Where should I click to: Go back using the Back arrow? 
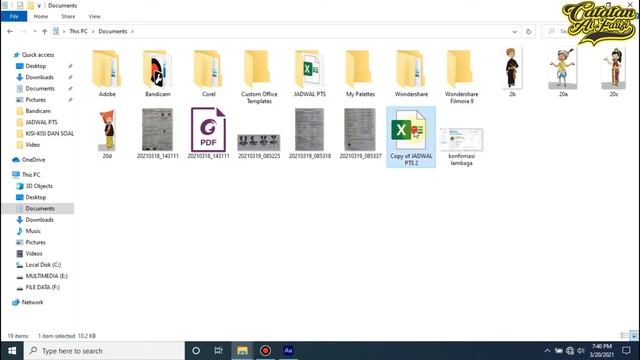(10, 31)
